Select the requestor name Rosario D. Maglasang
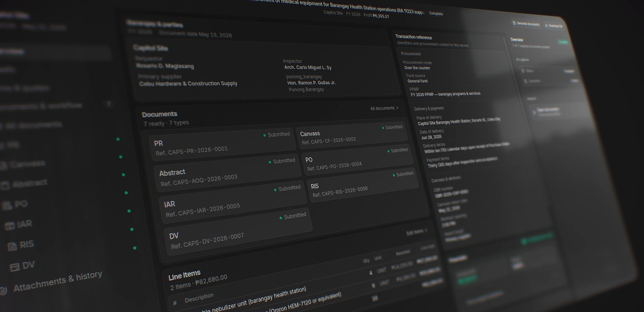Image resolution: width=644 pixels, height=312 pixels. (165, 66)
